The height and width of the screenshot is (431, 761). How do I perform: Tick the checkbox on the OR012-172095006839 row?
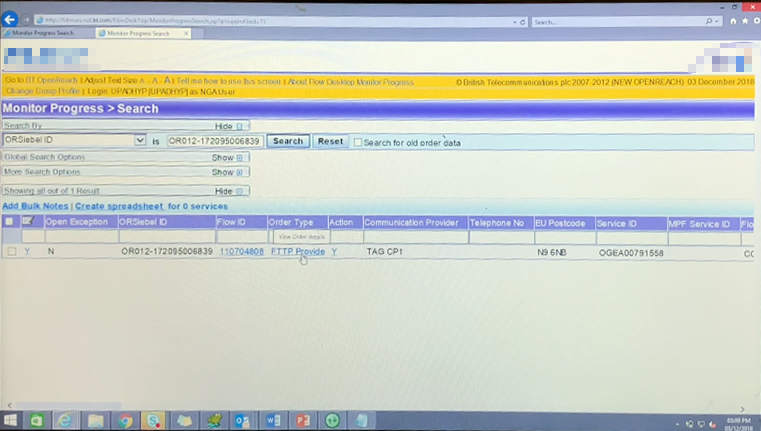[12, 252]
